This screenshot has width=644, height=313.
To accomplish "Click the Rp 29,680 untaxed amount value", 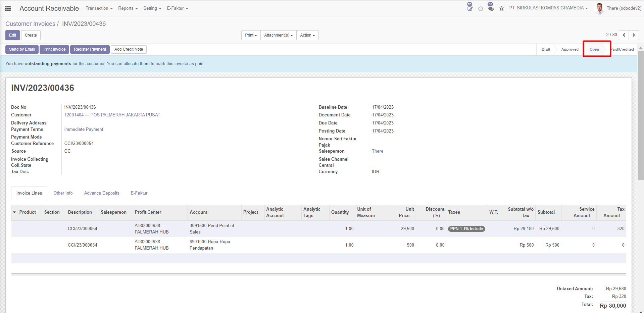I will [x=616, y=289].
